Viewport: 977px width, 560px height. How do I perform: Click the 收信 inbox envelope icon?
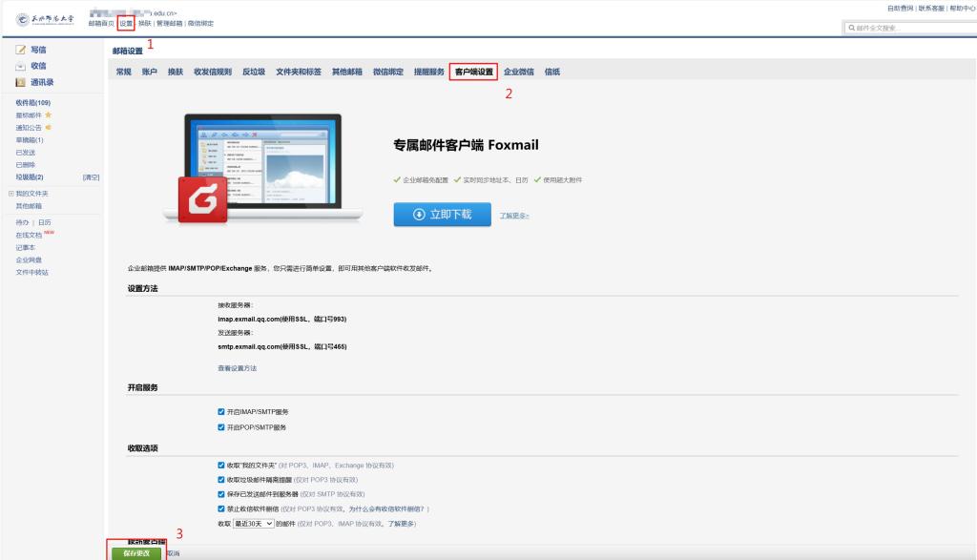(21, 66)
